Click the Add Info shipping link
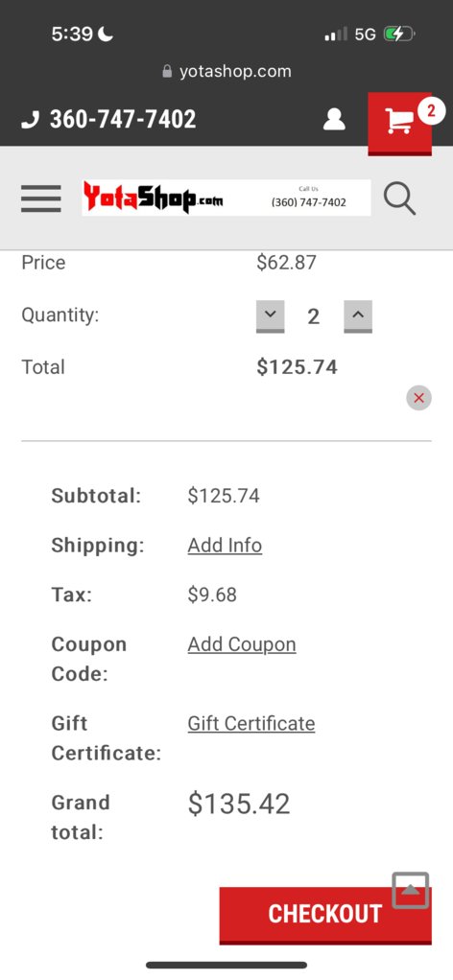Image resolution: width=453 pixels, height=980 pixels. click(225, 546)
